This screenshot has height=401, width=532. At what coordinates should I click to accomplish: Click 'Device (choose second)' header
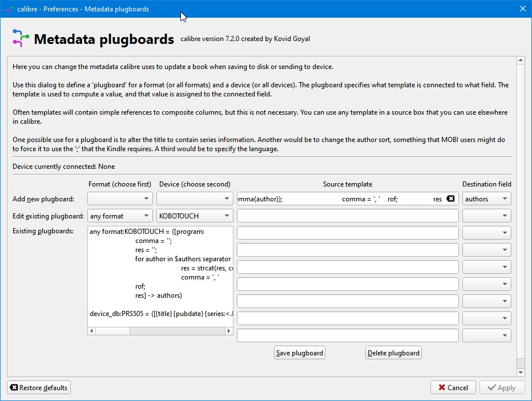[x=195, y=184]
